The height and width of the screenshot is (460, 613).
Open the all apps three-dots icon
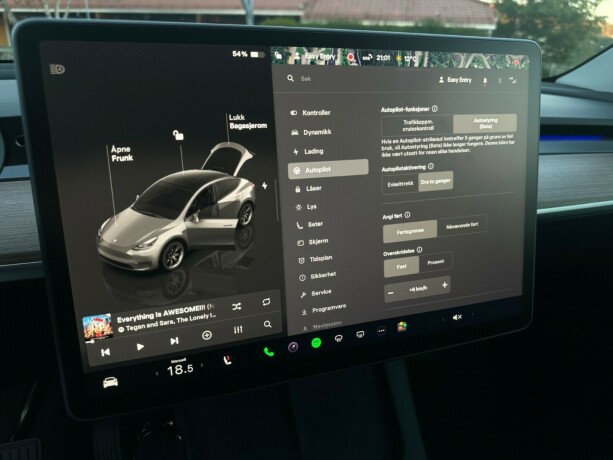[381, 331]
